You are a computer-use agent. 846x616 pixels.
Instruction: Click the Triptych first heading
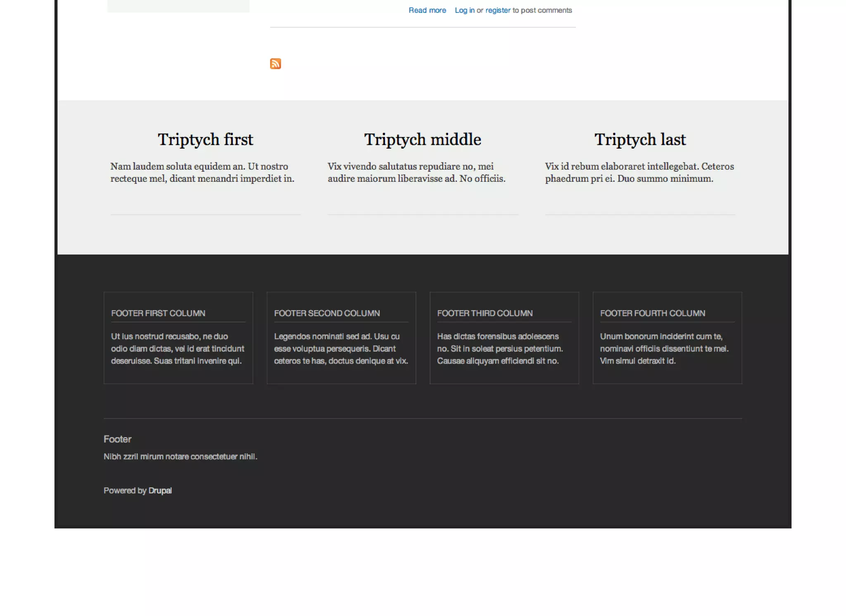tap(205, 140)
